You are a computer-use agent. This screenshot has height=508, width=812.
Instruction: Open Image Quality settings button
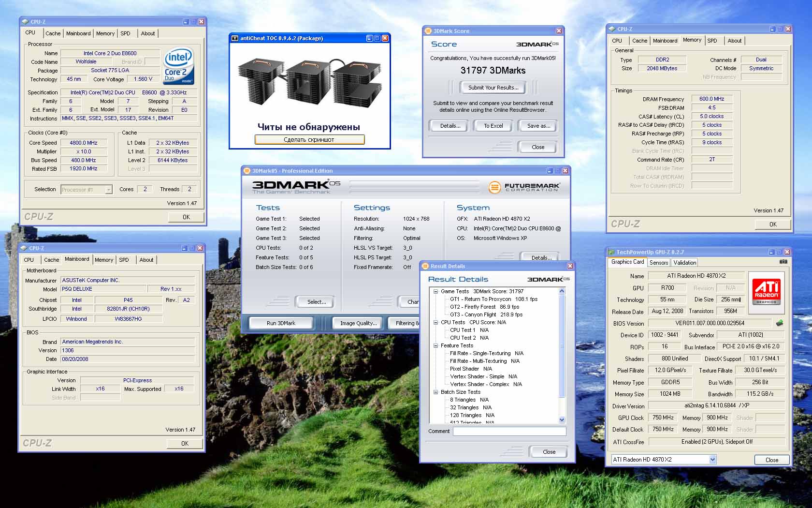[358, 323]
